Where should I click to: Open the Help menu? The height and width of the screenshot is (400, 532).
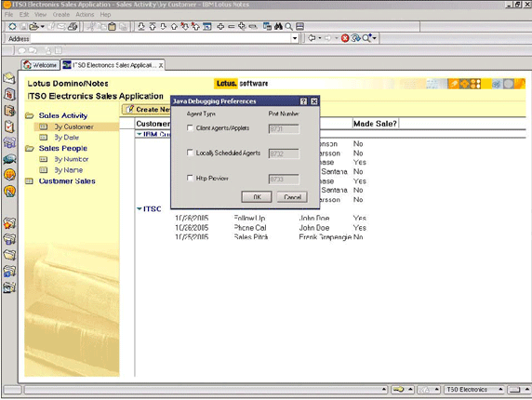click(x=105, y=15)
